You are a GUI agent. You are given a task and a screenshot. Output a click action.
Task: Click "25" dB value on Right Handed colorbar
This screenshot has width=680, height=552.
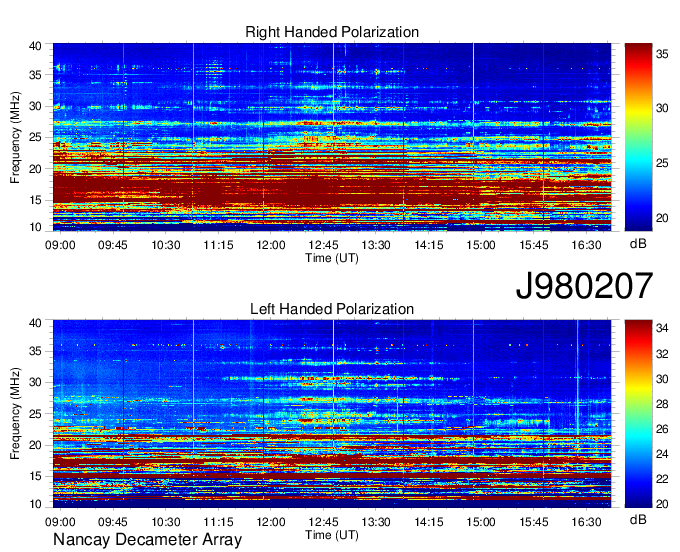pos(662,163)
